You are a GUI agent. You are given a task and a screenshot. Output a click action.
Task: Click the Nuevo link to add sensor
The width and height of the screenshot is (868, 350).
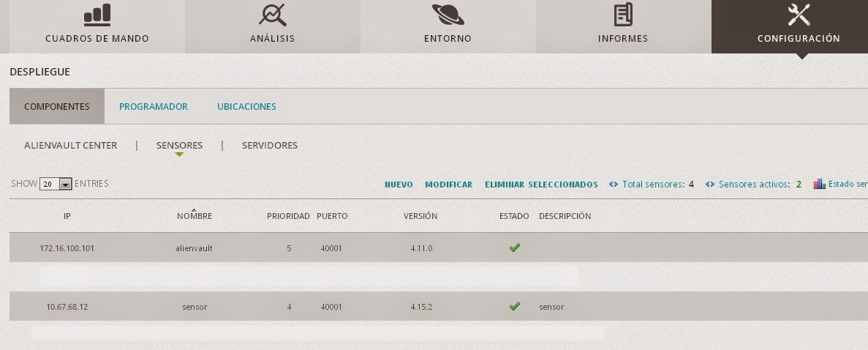[399, 185]
